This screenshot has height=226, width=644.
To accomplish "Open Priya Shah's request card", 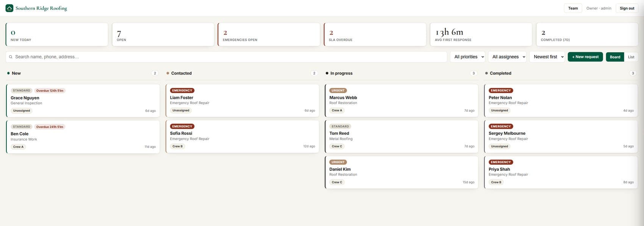I will [561, 172].
